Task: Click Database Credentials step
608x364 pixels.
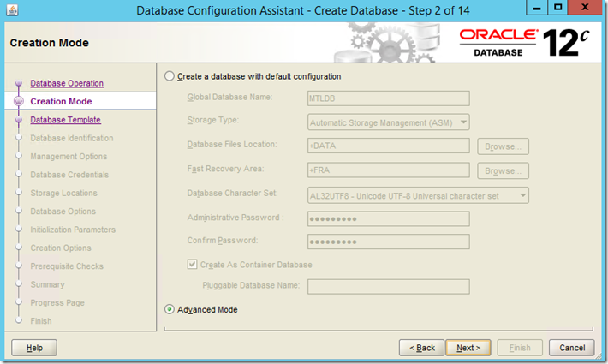Action: point(69,175)
